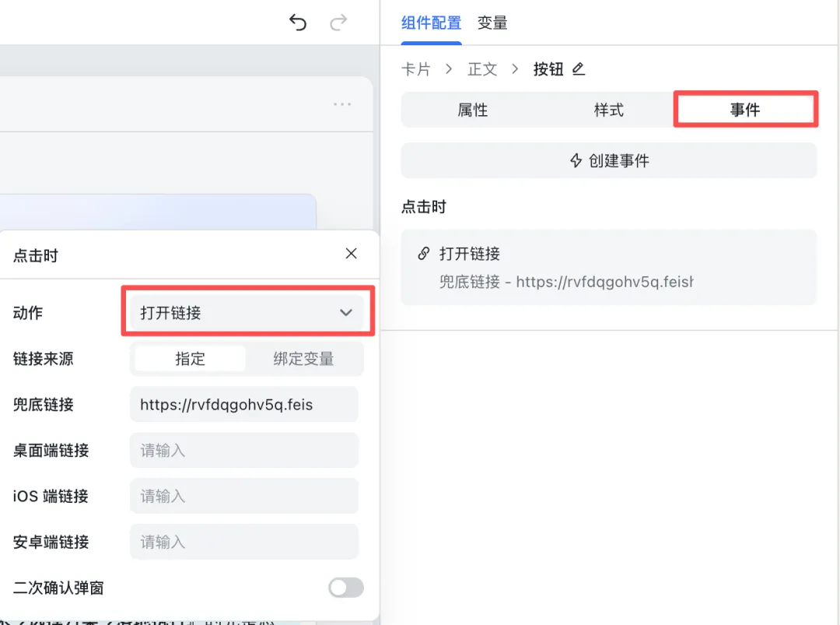This screenshot has height=625, width=840.
Task: Choose 指定 as link source
Action: coord(191,359)
